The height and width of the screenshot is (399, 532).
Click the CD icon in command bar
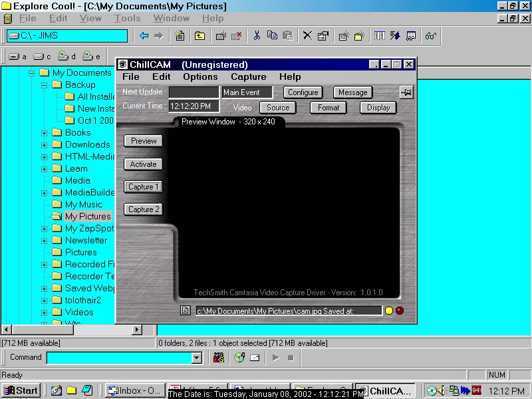[239, 357]
